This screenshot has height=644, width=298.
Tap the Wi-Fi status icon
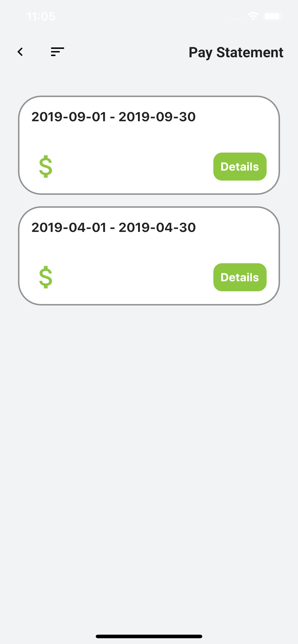click(253, 16)
